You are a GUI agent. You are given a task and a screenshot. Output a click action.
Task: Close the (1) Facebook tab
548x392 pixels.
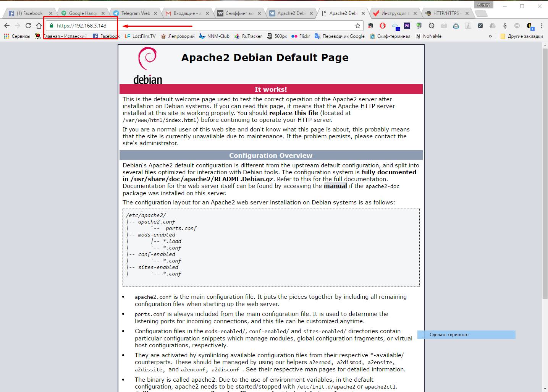(x=51, y=13)
